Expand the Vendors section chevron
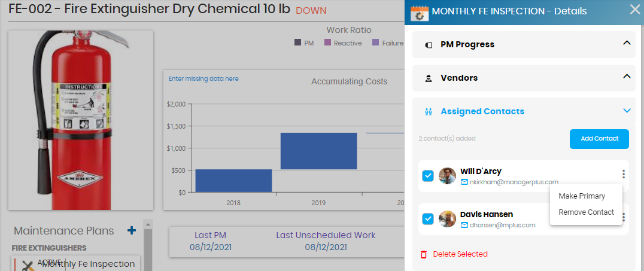The width and height of the screenshot is (644, 271). (627, 77)
